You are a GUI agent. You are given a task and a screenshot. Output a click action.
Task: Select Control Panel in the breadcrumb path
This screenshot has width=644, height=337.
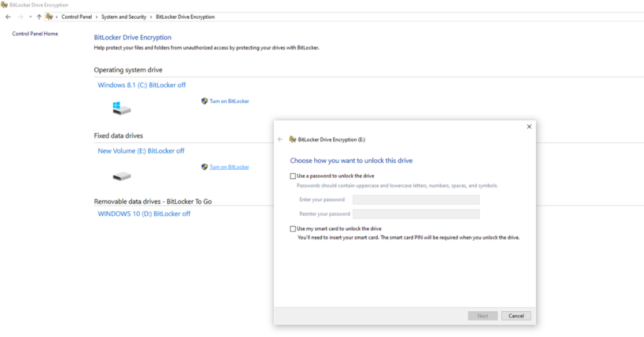point(76,17)
